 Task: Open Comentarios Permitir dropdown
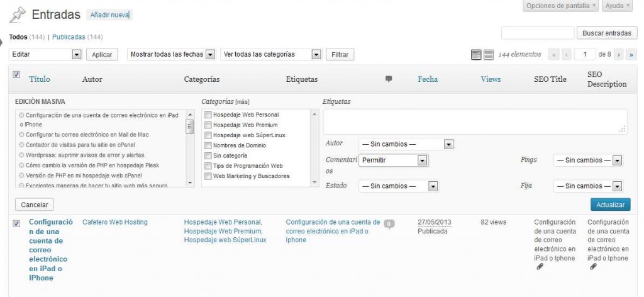pos(393,160)
